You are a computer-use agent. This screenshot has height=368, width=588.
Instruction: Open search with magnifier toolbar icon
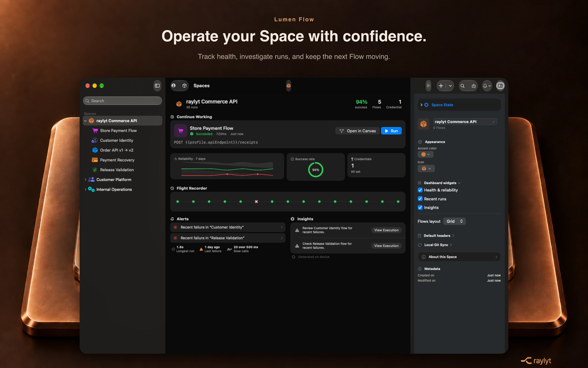coord(462,86)
